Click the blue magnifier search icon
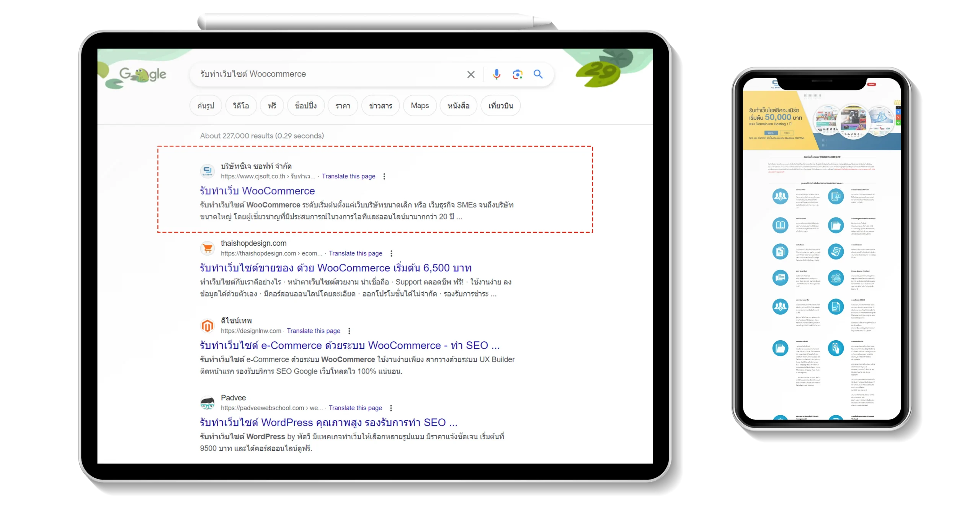The image size is (980, 514). (538, 74)
